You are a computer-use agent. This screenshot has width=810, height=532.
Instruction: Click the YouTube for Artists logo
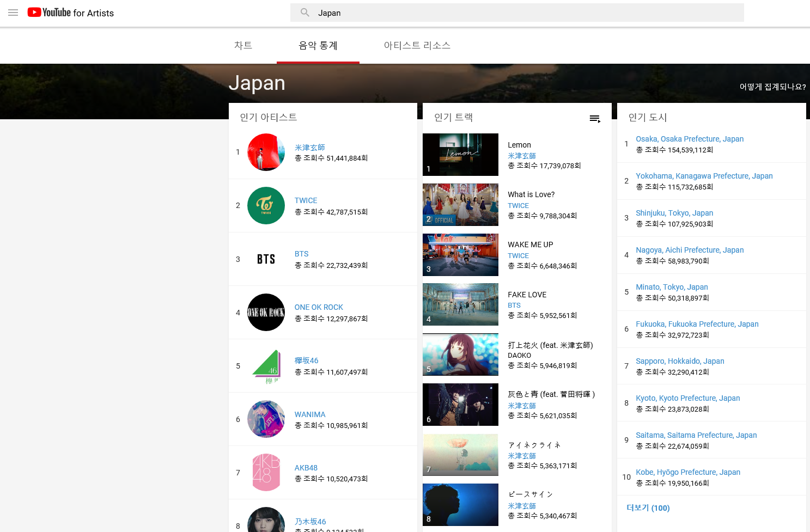pyautogui.click(x=71, y=13)
